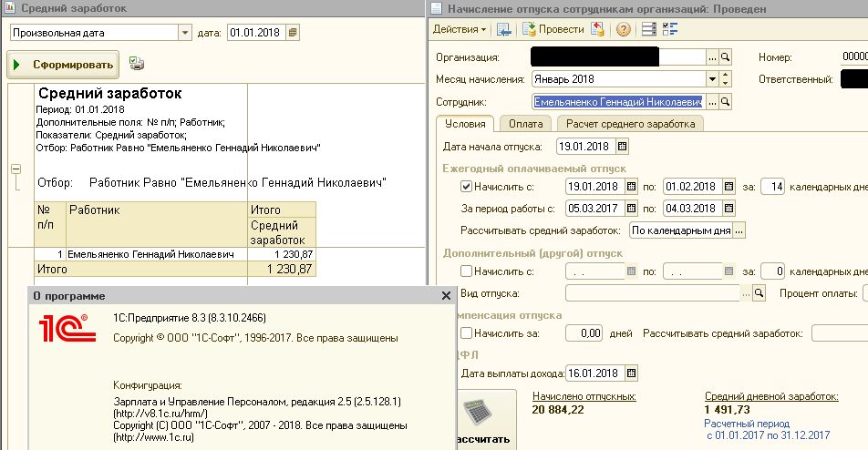
Task: Open the Начислено отпускных link
Action: click(x=584, y=396)
